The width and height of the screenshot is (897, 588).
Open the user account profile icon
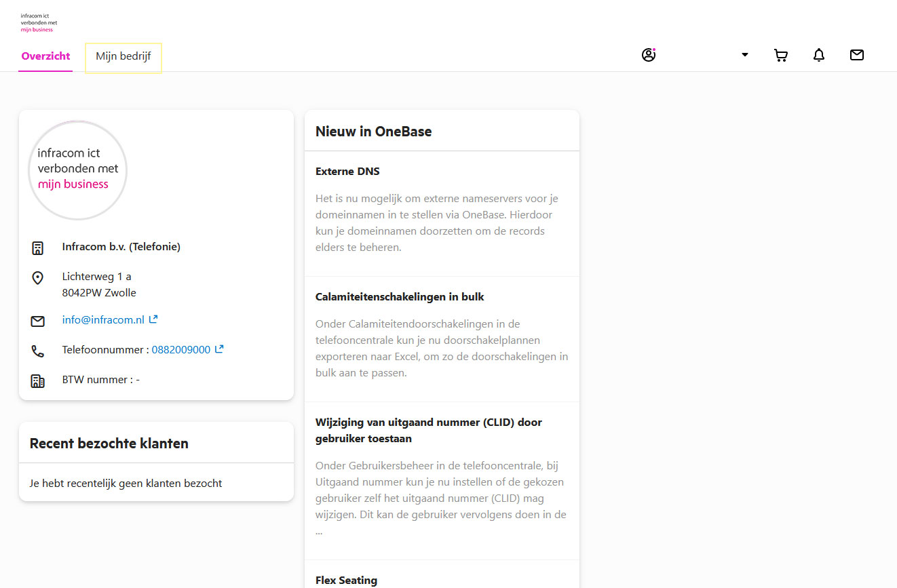[649, 55]
